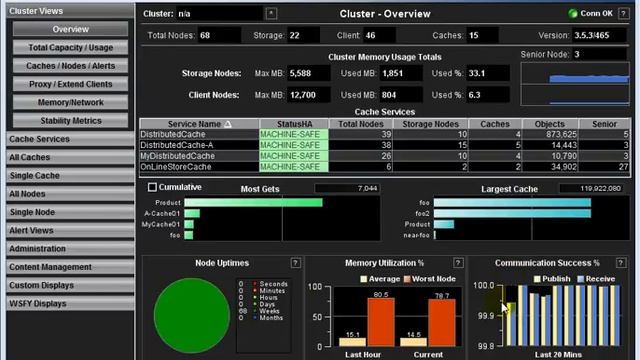Click the foo2 bar in Largest Cache
Image resolution: width=640 pixels, height=360 pixels.
click(x=512, y=213)
